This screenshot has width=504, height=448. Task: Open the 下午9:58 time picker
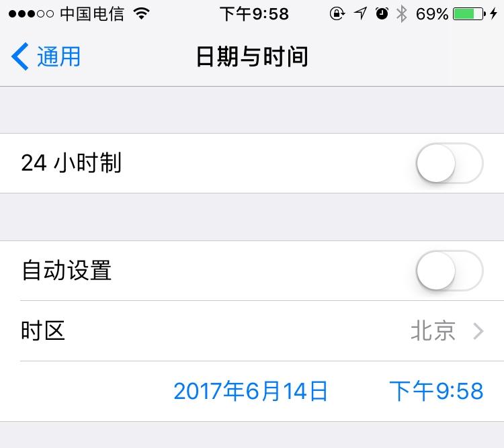[436, 391]
